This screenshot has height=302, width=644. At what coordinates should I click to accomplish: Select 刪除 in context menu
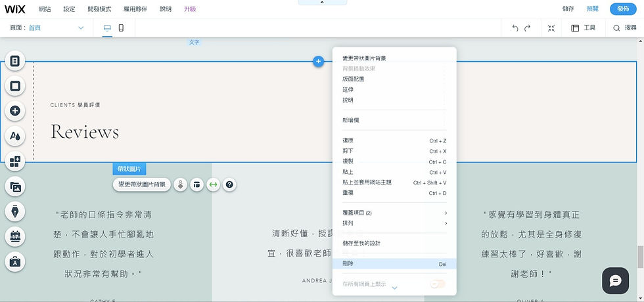point(394,264)
